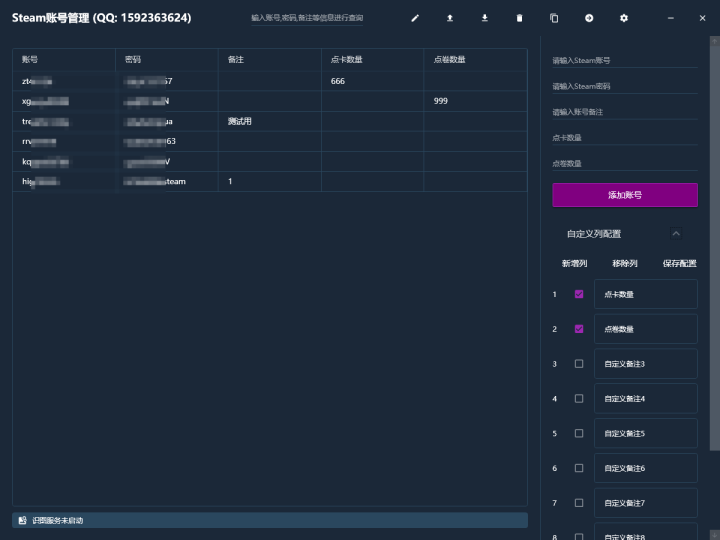Screen dimensions: 720x540
Task: Click the 保存配置 button
Action: click(679, 264)
